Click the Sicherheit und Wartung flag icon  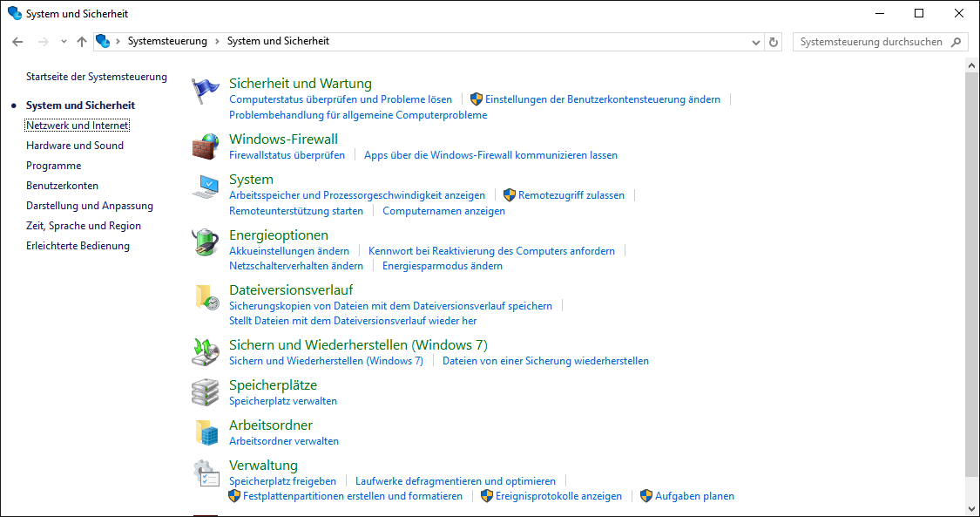(205, 92)
